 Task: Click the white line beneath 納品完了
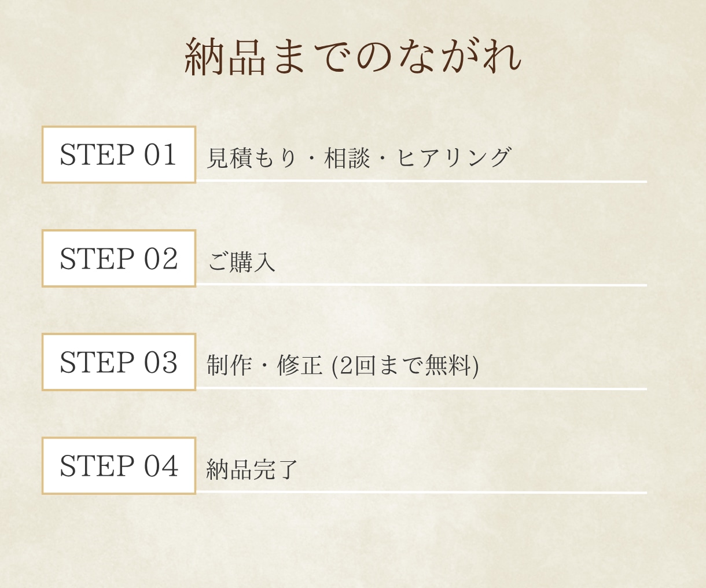point(421,493)
